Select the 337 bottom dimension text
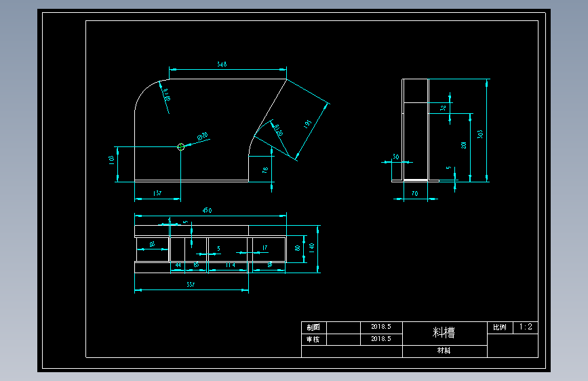 [x=191, y=285]
